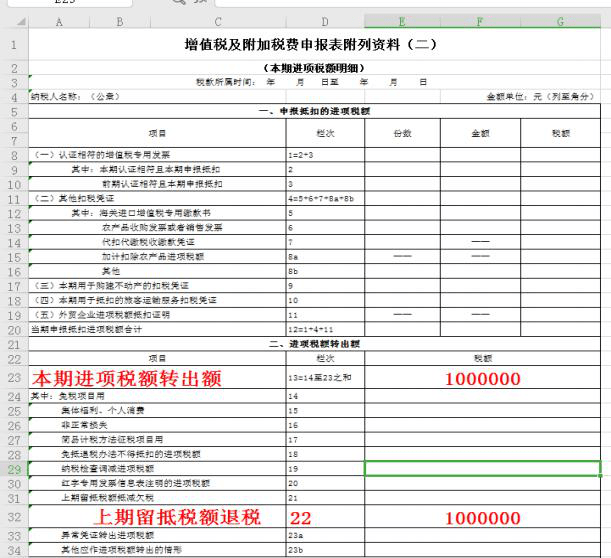Viewport: 611px width, 558px height.
Task: Click 金额 column heading cell
Action: coord(480,133)
